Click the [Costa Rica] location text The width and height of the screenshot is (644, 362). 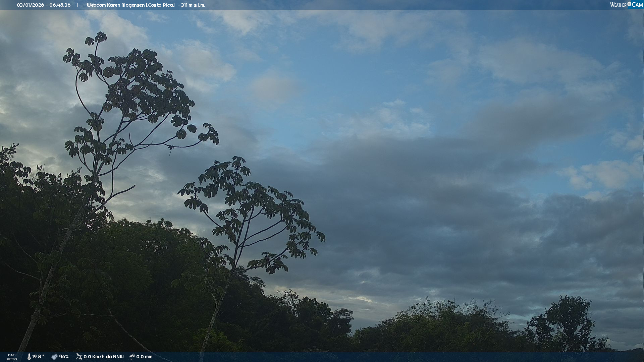(160, 5)
